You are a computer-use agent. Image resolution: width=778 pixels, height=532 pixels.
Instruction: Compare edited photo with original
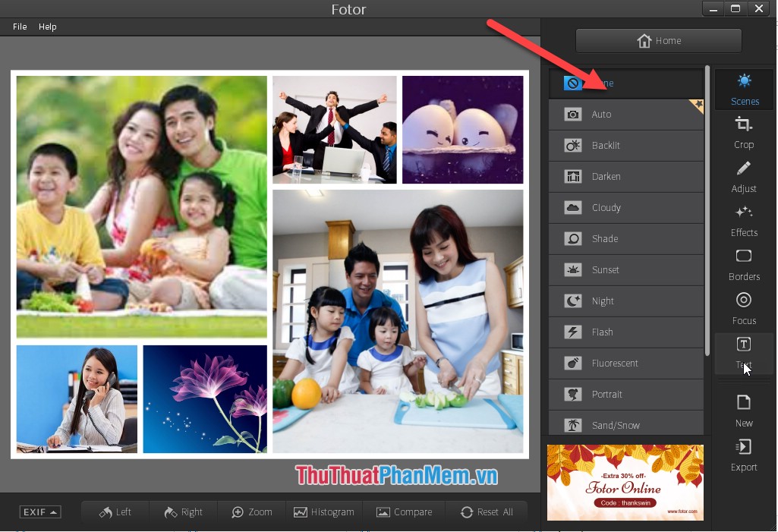405,512
